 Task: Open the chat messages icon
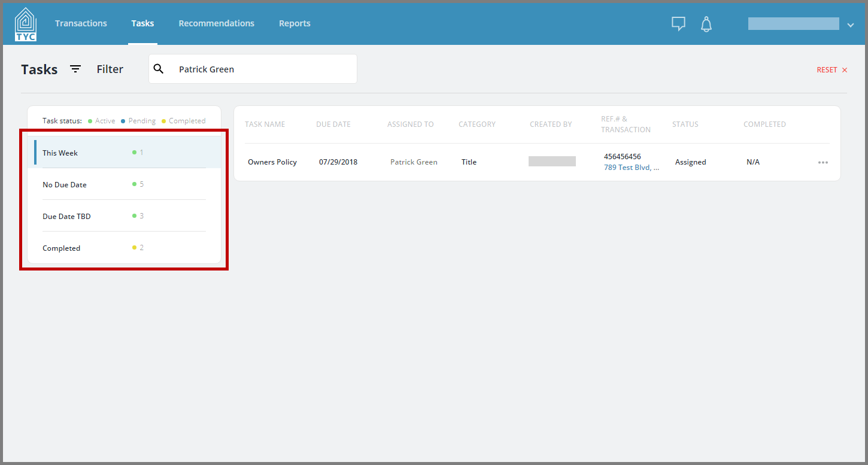678,24
